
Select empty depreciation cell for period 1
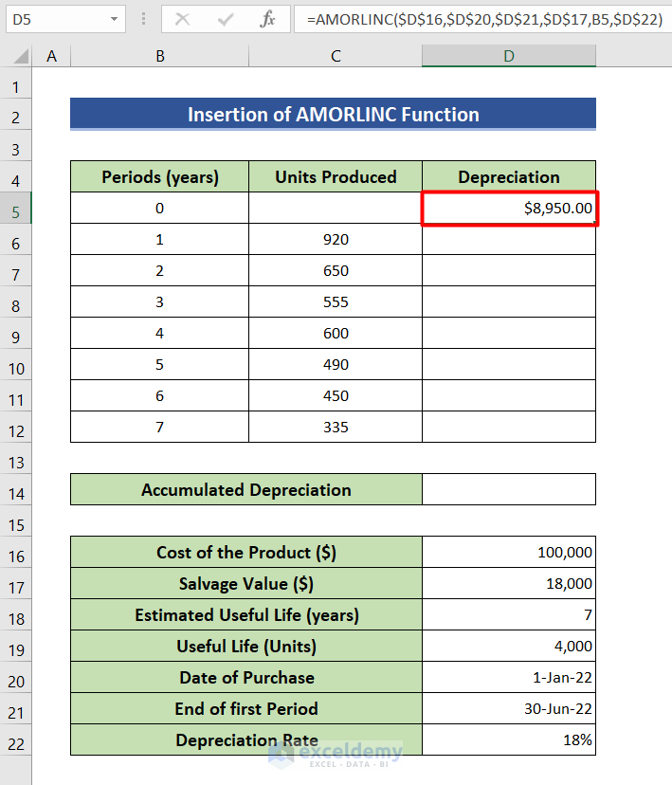pos(509,239)
